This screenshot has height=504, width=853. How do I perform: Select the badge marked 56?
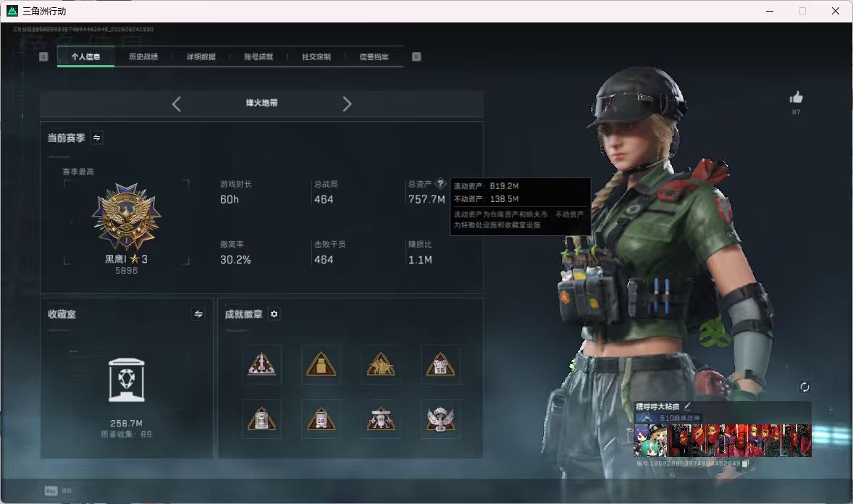441,364
